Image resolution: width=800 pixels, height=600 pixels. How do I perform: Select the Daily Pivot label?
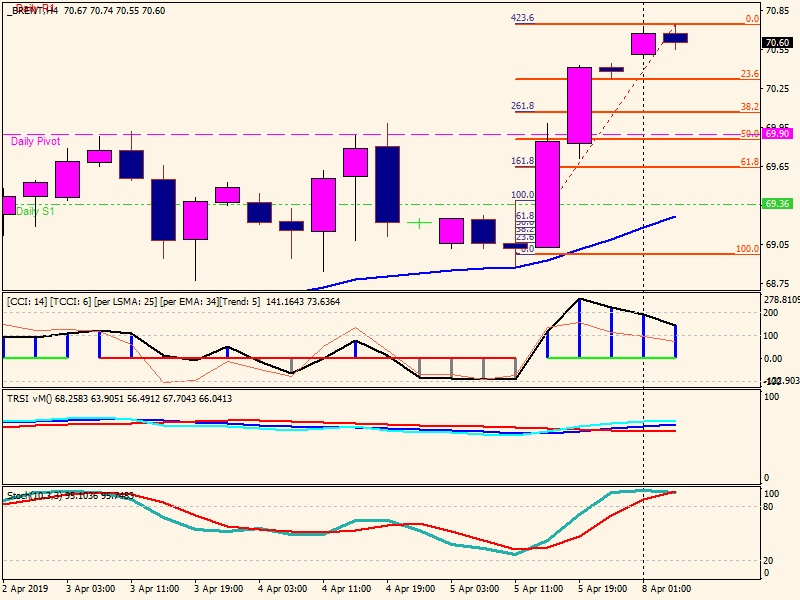pyautogui.click(x=35, y=142)
